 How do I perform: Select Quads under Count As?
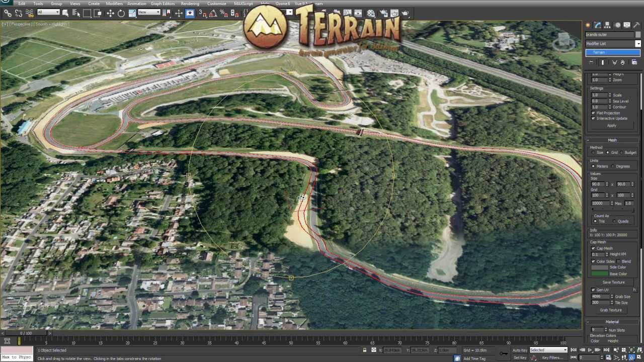[614, 221]
